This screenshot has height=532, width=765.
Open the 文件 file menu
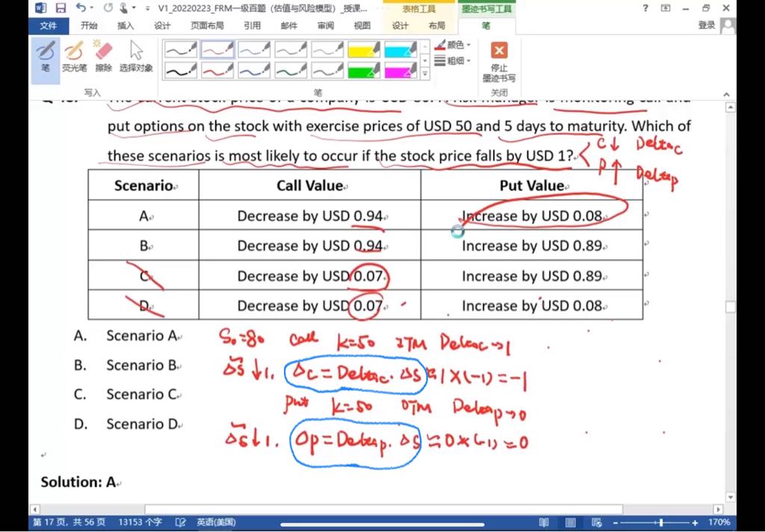[48, 25]
